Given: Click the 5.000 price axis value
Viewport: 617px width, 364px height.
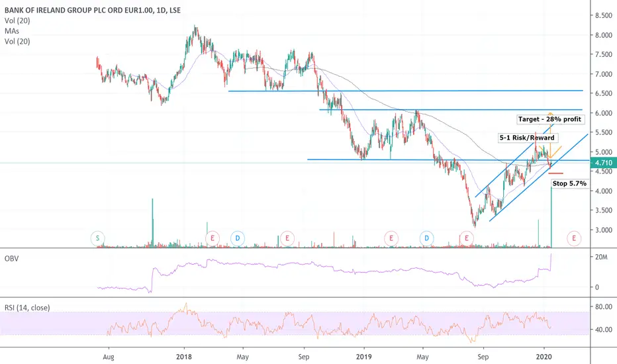Looking at the screenshot, I should pyautogui.click(x=604, y=152).
